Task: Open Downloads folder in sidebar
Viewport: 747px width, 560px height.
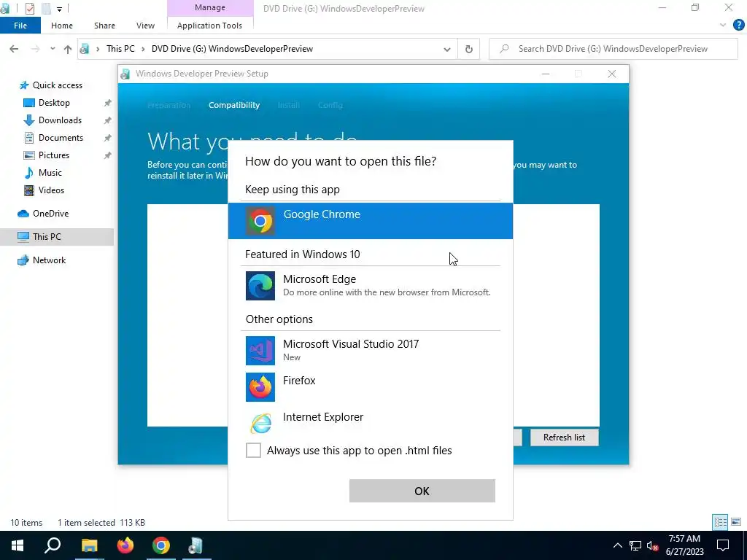Action: tap(60, 120)
